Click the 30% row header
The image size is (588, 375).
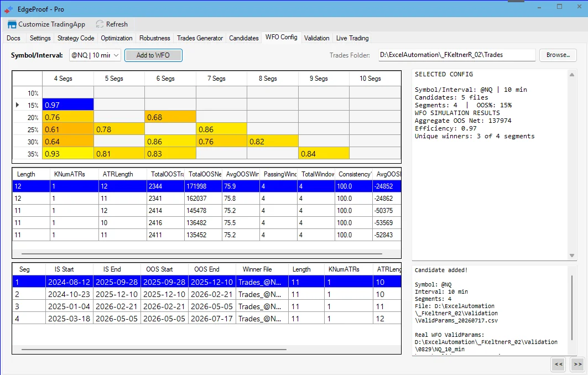click(27, 142)
